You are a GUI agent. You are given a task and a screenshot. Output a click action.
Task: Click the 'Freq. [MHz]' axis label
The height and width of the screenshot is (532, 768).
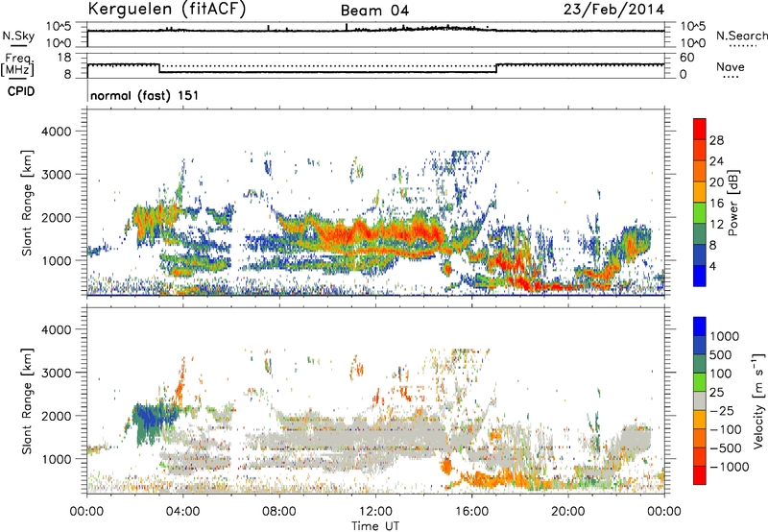coord(17,64)
